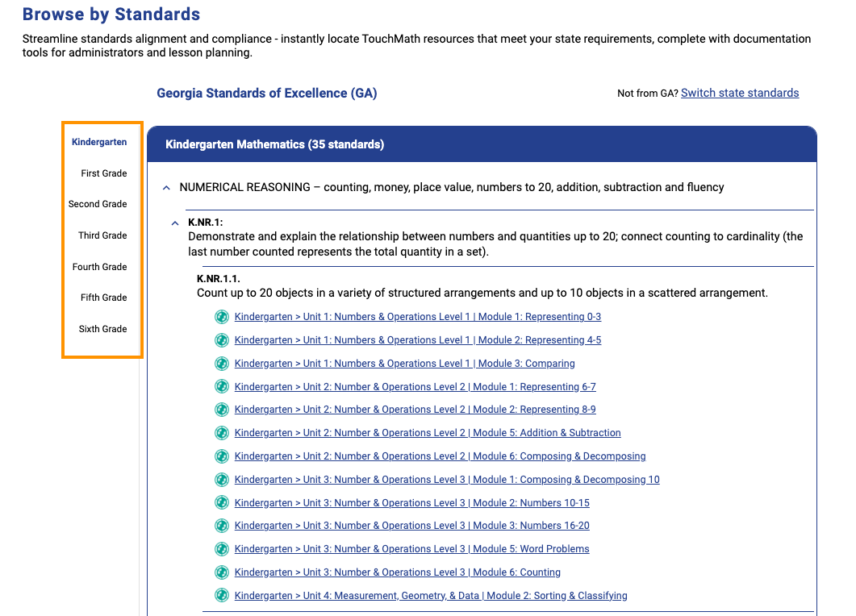Click the Browse by Standards title

pyautogui.click(x=111, y=15)
